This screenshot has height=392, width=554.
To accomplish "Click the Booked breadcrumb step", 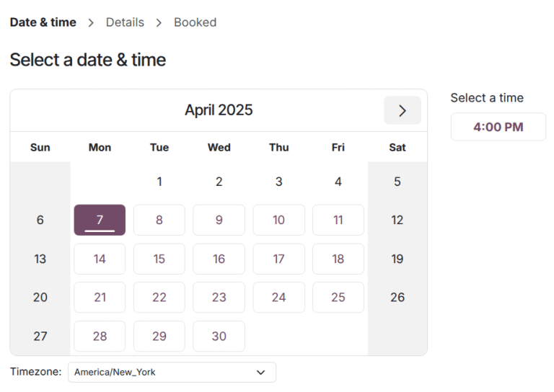I will [195, 22].
